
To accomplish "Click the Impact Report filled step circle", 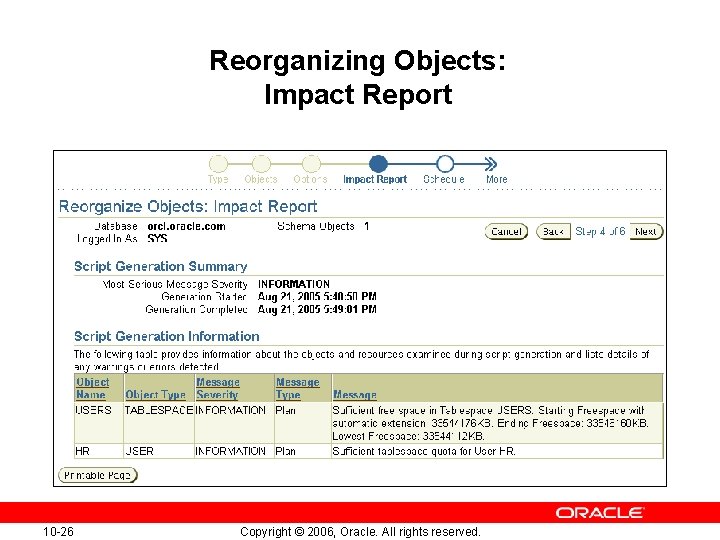I will [x=378, y=163].
